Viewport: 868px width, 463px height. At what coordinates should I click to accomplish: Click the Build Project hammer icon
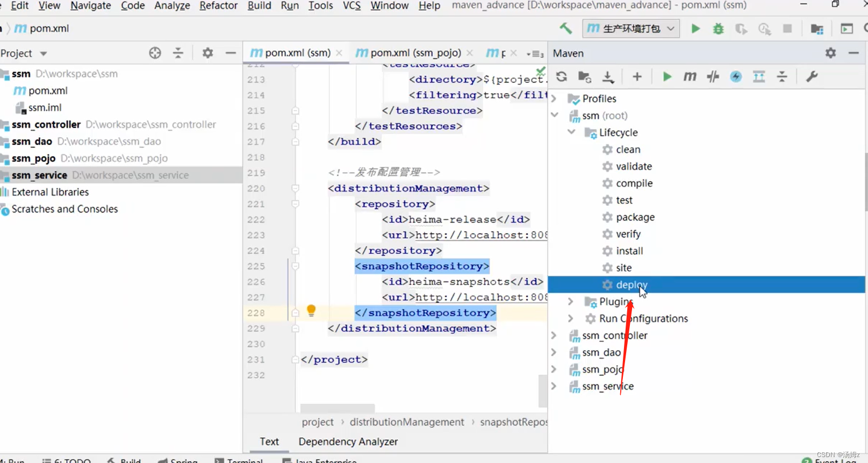565,29
